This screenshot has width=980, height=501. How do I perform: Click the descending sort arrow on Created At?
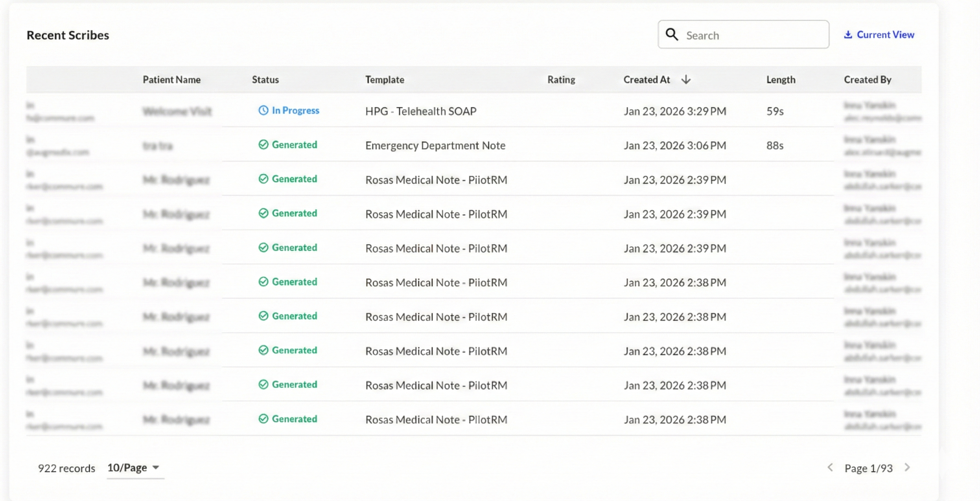pos(686,80)
